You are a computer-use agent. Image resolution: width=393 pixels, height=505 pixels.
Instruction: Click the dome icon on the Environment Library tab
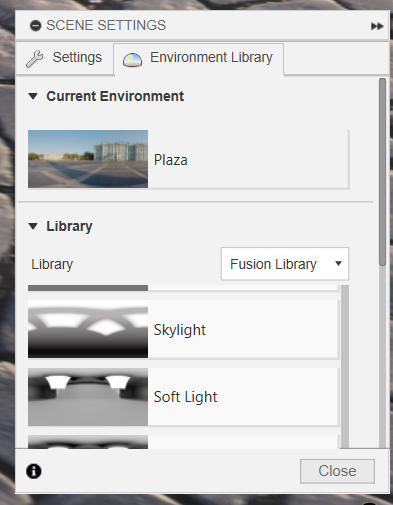coord(132,60)
